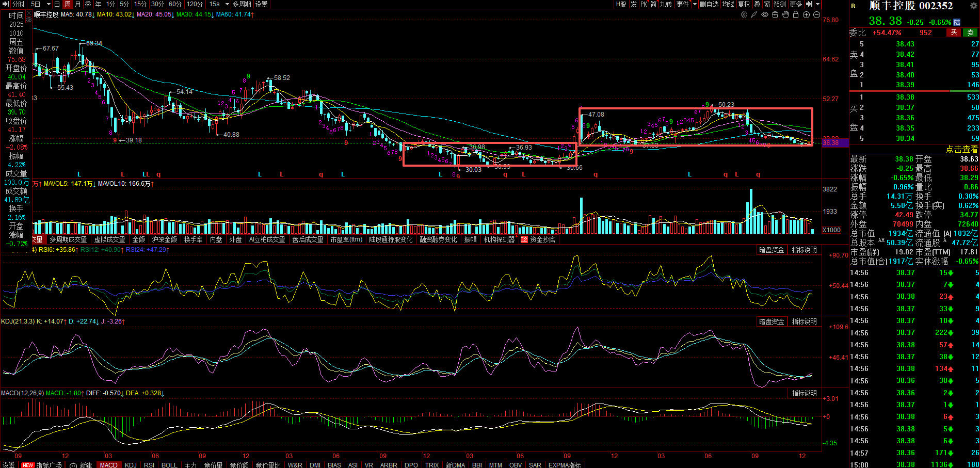
Task: Select the KDJ indicator tab
Action: tap(131, 465)
